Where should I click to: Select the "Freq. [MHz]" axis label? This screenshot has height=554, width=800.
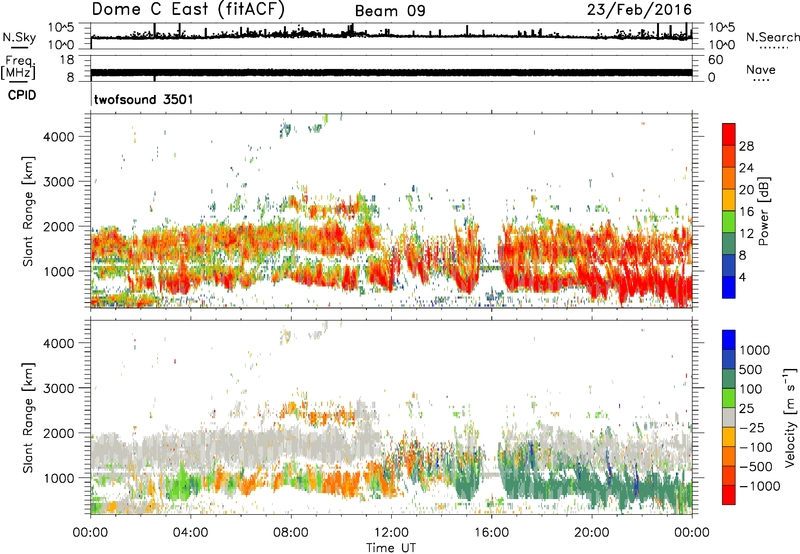(x=18, y=67)
